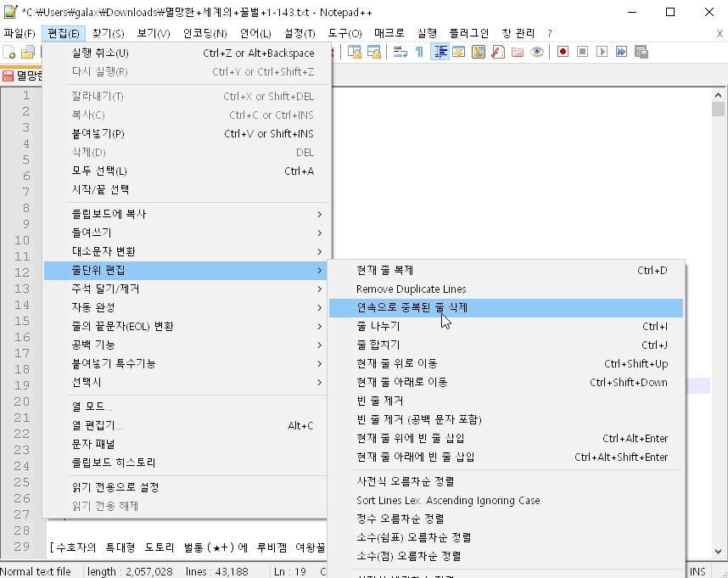Click scroll up arrow in editor scrollbar
Image resolution: width=728 pixels, height=578 pixels.
[x=718, y=95]
